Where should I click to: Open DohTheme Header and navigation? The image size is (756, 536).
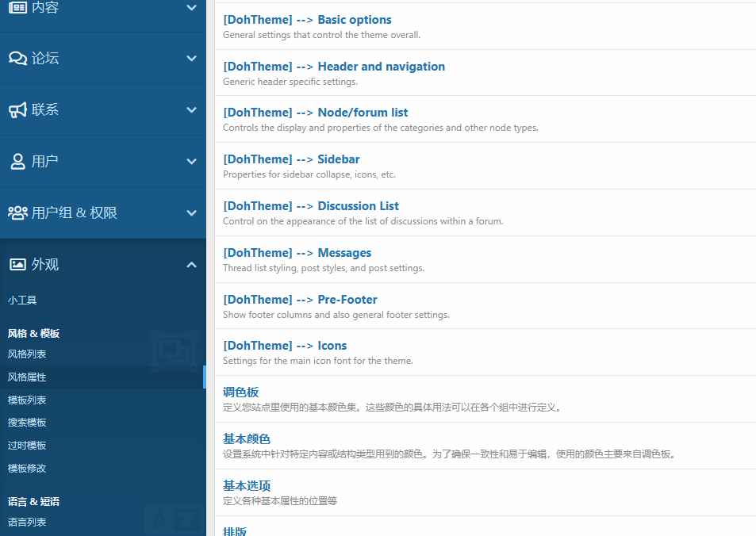(334, 67)
